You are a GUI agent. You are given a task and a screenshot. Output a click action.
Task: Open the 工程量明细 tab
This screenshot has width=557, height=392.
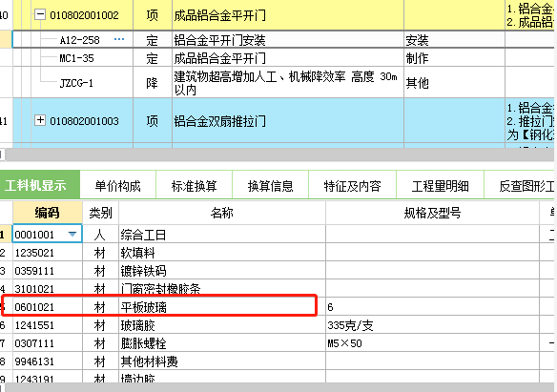440,185
